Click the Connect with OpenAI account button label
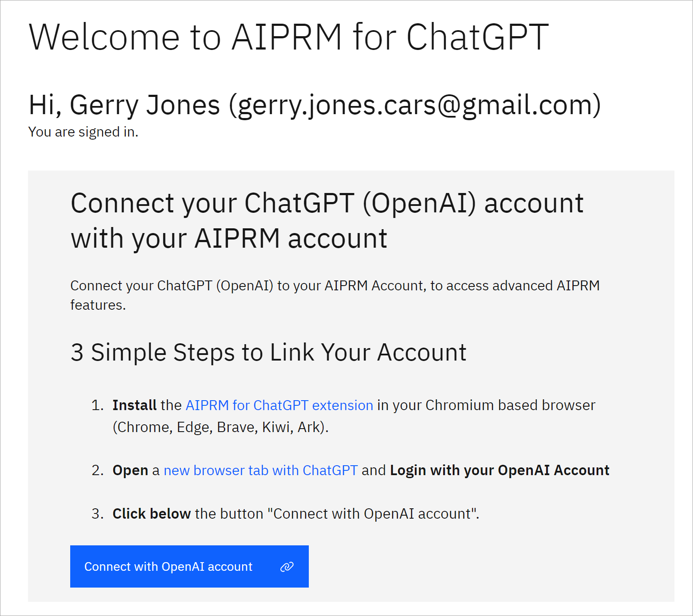Viewport: 693px width, 616px height. pos(168,567)
